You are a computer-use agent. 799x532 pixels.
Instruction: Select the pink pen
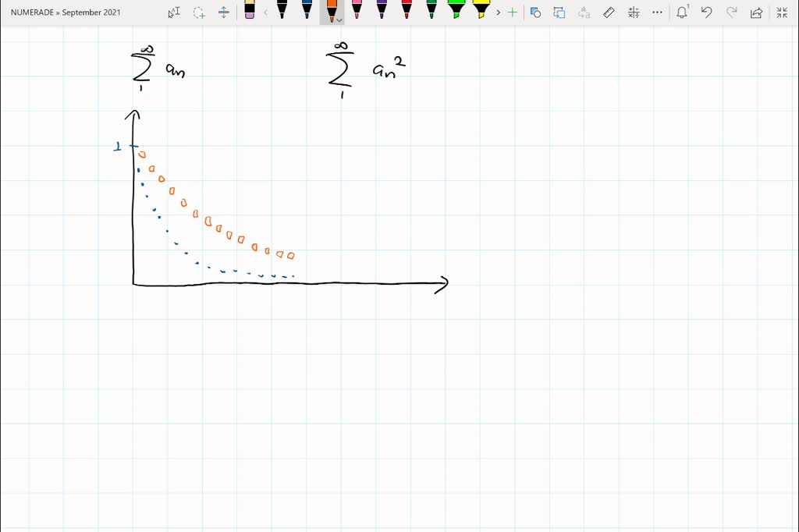coord(356,12)
